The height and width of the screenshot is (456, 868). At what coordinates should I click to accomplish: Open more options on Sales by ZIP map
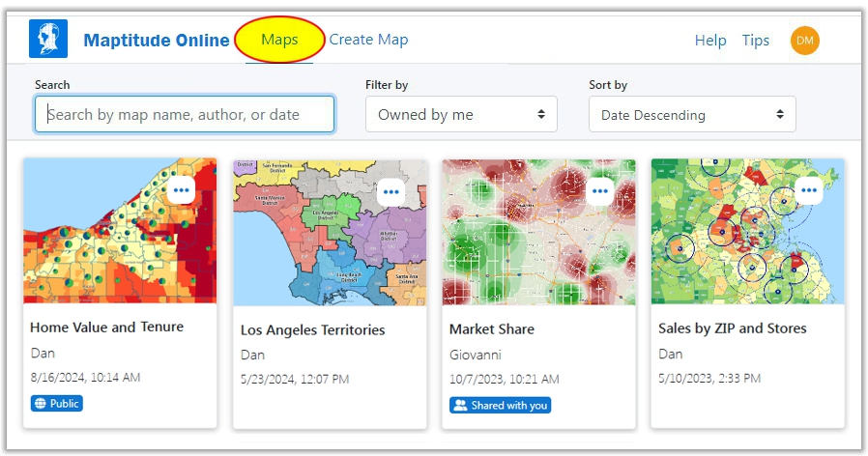coord(809,190)
